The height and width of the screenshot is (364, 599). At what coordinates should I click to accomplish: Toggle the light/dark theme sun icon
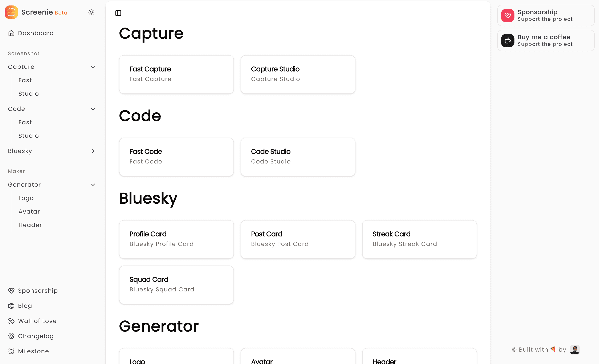pos(91,12)
